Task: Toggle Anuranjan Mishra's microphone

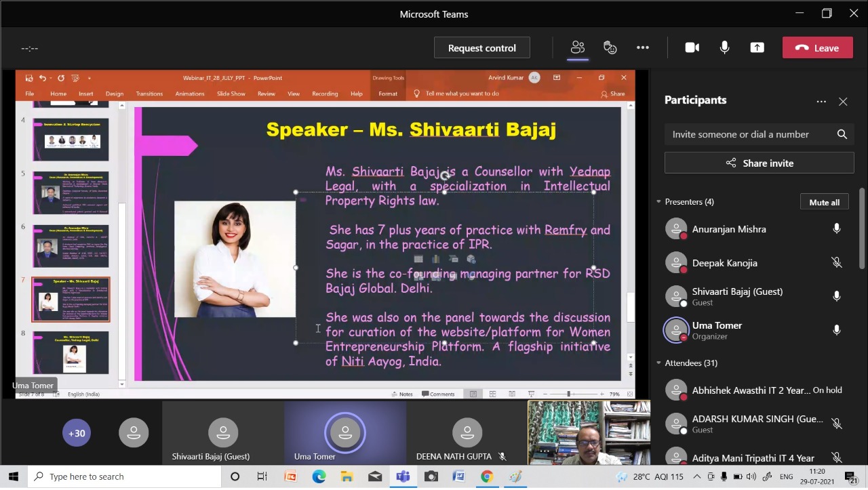Action: pos(836,229)
